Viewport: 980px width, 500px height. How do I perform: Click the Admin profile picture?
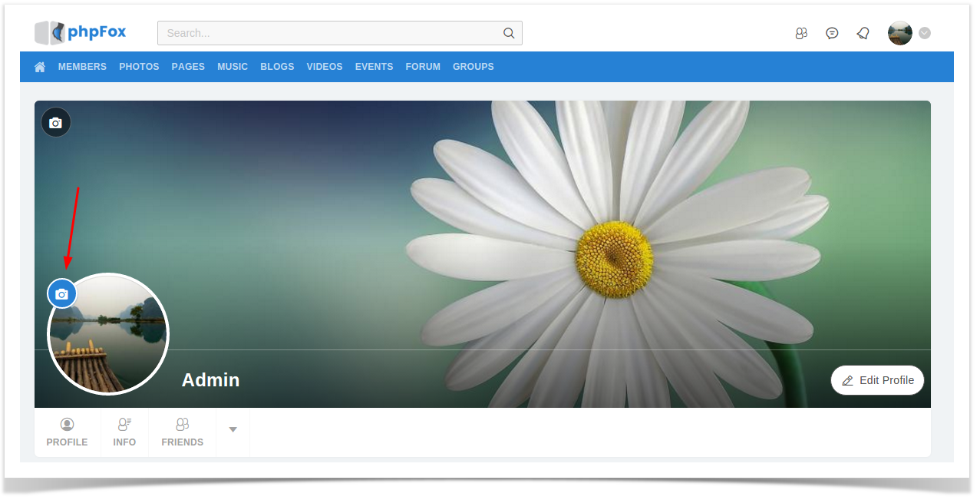108,334
